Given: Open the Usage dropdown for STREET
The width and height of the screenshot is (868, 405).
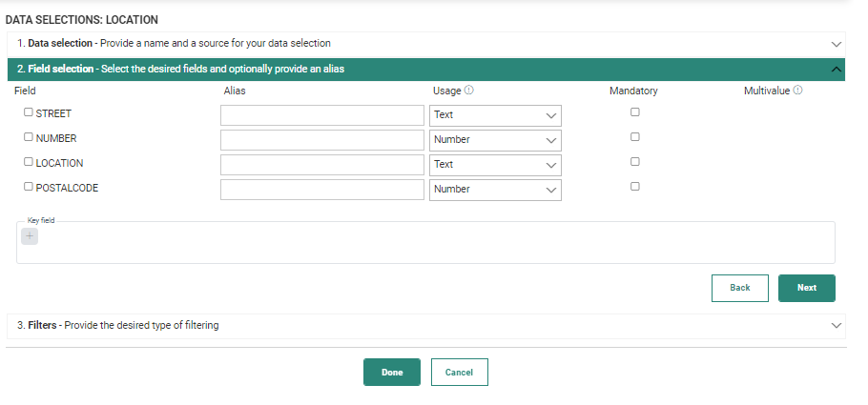Looking at the screenshot, I should point(495,115).
